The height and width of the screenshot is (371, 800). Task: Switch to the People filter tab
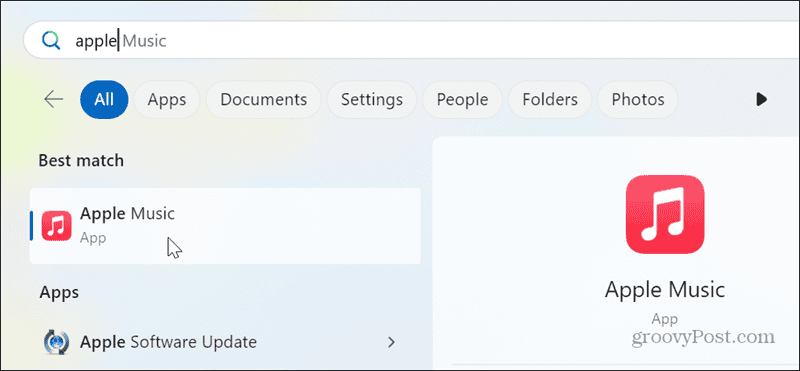pos(462,99)
